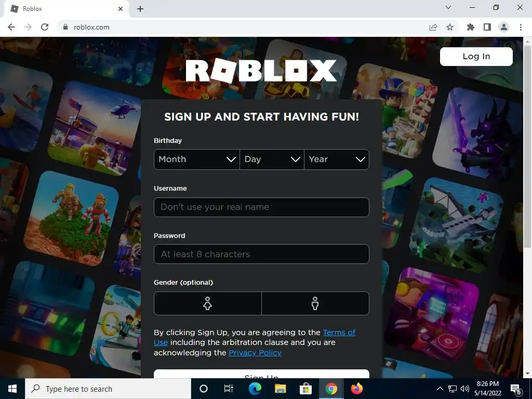Image resolution: width=532 pixels, height=399 pixels.
Task: Launch Microsoft Edge from the taskbar
Action: click(x=255, y=389)
